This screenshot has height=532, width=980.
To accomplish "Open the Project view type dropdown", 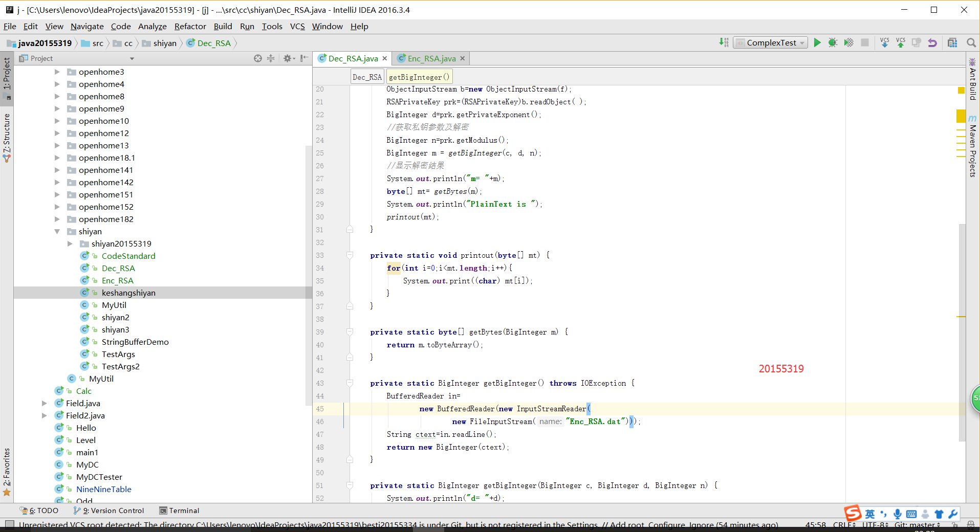I will 132,58.
